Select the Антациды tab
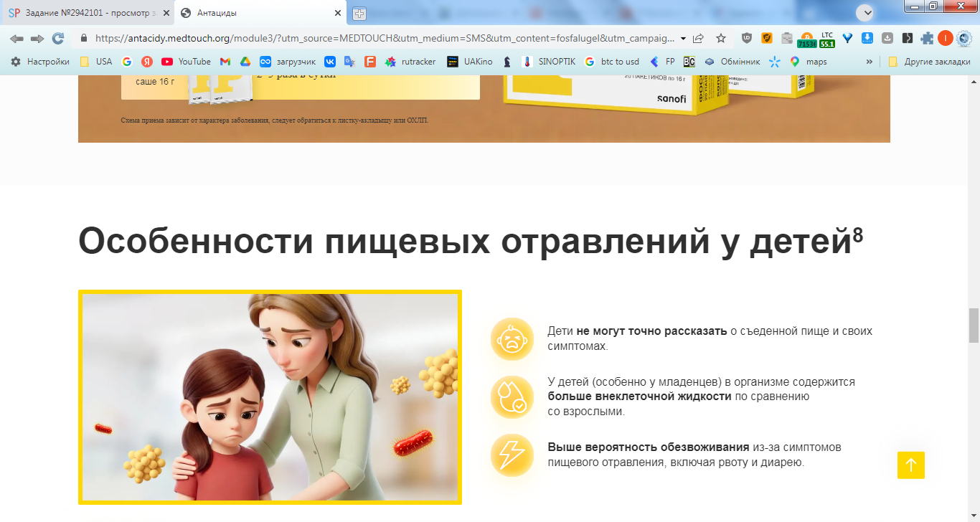This screenshot has width=980, height=522. click(x=261, y=13)
